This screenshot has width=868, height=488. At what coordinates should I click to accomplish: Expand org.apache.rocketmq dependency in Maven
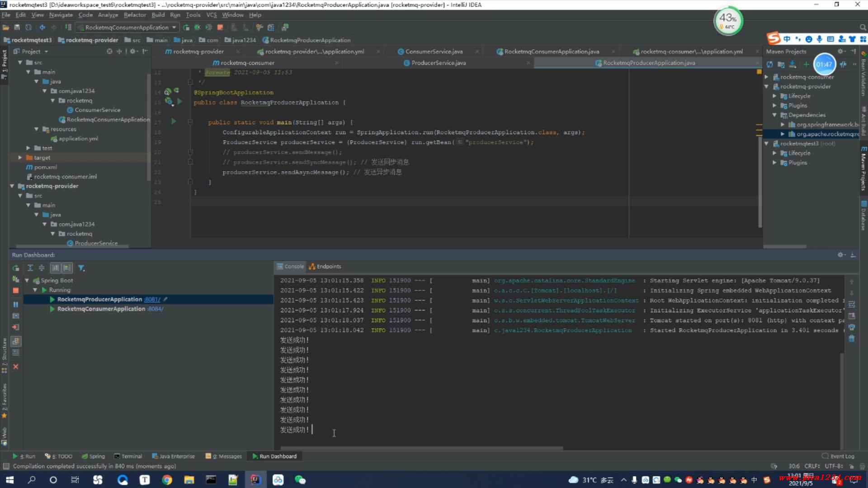click(783, 134)
